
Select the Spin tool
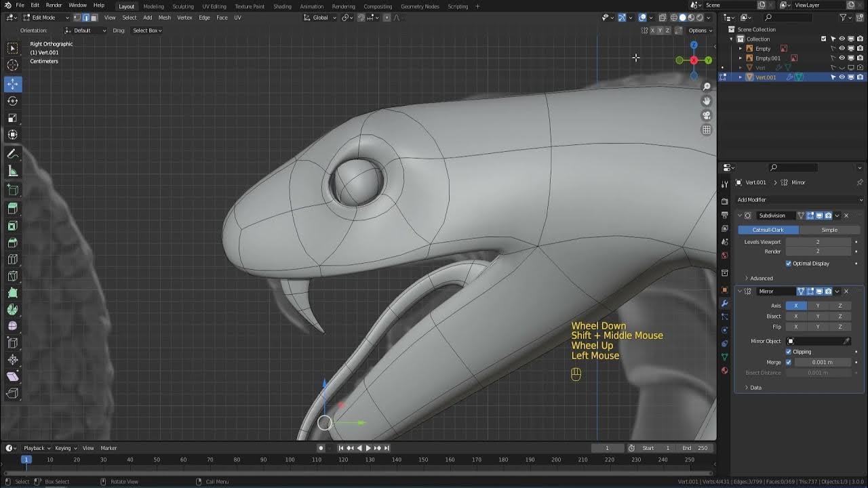click(x=13, y=310)
